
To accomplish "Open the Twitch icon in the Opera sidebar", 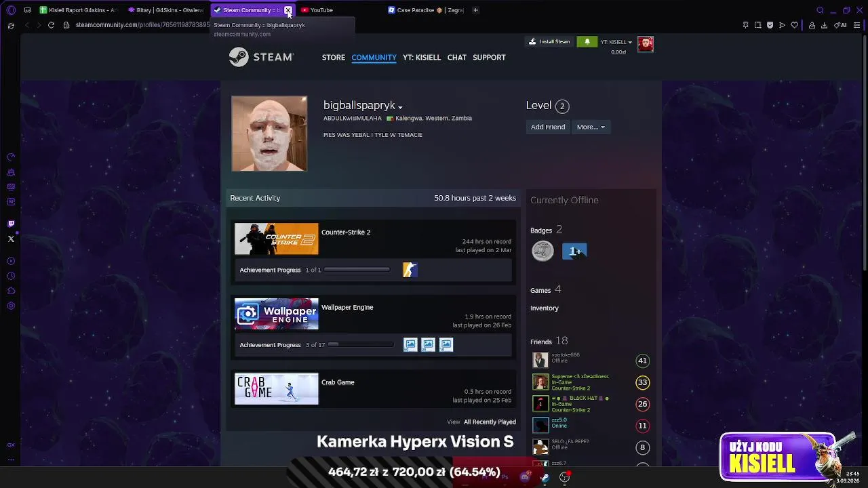I will [11, 224].
